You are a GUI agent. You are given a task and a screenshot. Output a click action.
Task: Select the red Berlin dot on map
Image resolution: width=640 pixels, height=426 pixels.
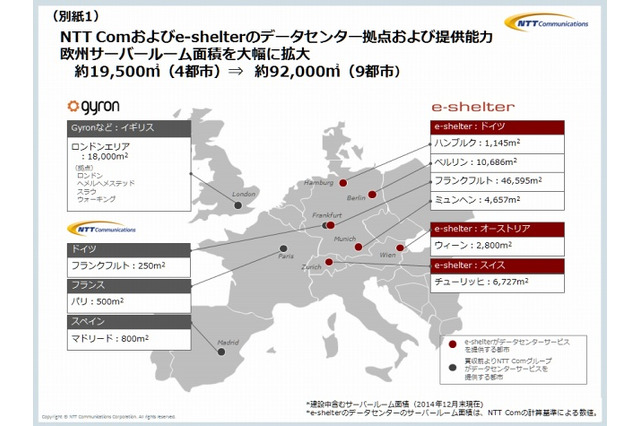tap(372, 195)
